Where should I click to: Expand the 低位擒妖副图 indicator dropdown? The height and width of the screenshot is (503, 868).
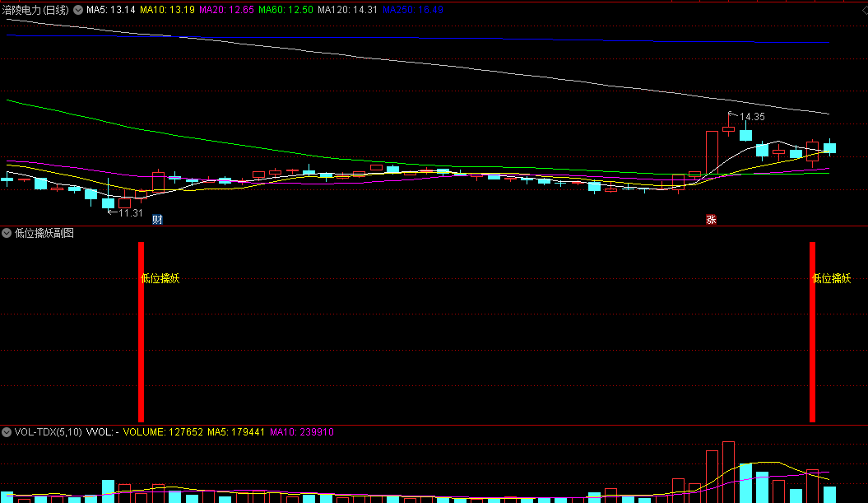click(x=7, y=233)
